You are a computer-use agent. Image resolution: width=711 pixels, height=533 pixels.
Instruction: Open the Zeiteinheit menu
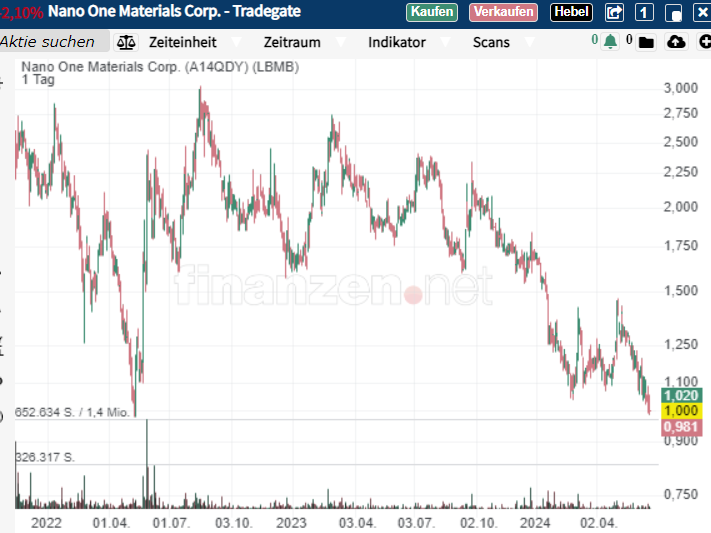(183, 42)
